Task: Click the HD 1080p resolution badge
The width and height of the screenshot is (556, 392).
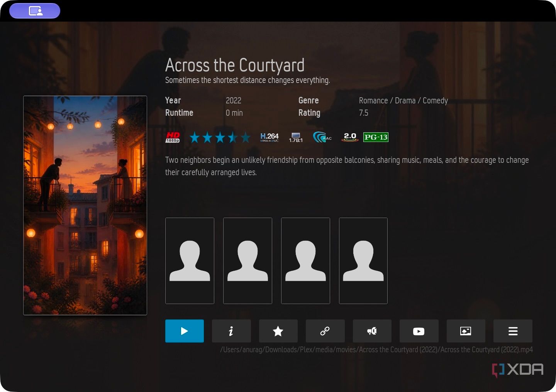Action: point(173,137)
